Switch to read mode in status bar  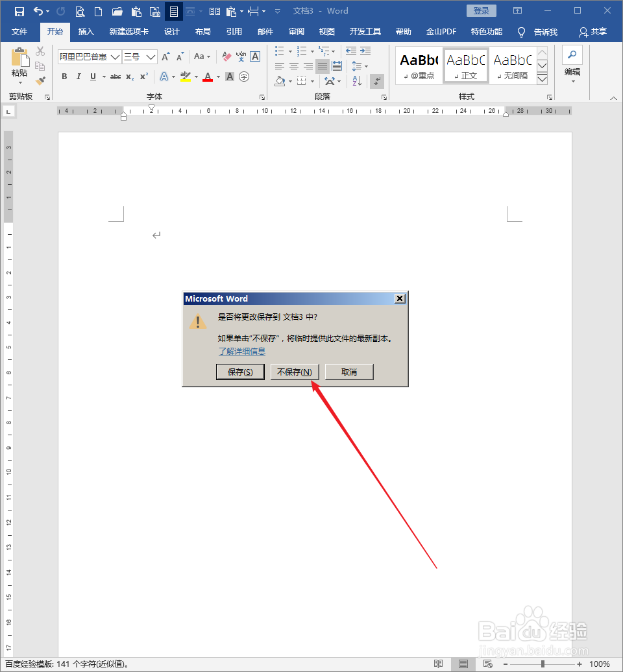click(x=438, y=664)
